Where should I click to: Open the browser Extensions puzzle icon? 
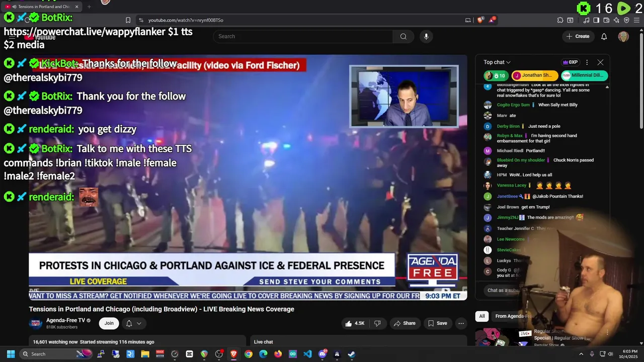click(x=560, y=20)
